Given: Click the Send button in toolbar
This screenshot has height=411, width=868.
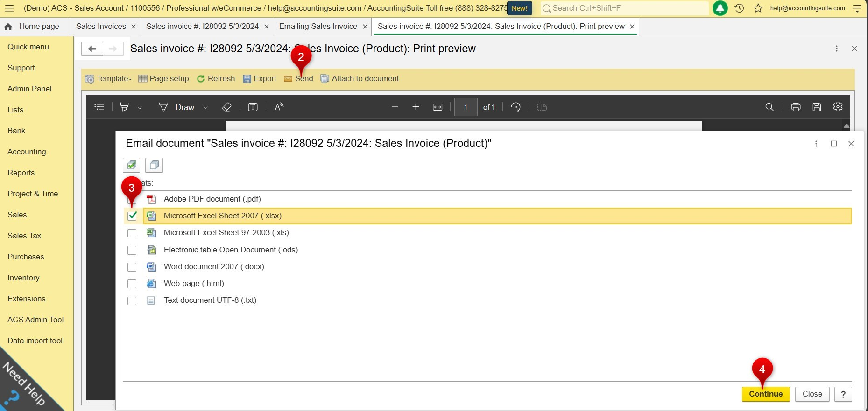Looking at the screenshot, I should [x=298, y=78].
